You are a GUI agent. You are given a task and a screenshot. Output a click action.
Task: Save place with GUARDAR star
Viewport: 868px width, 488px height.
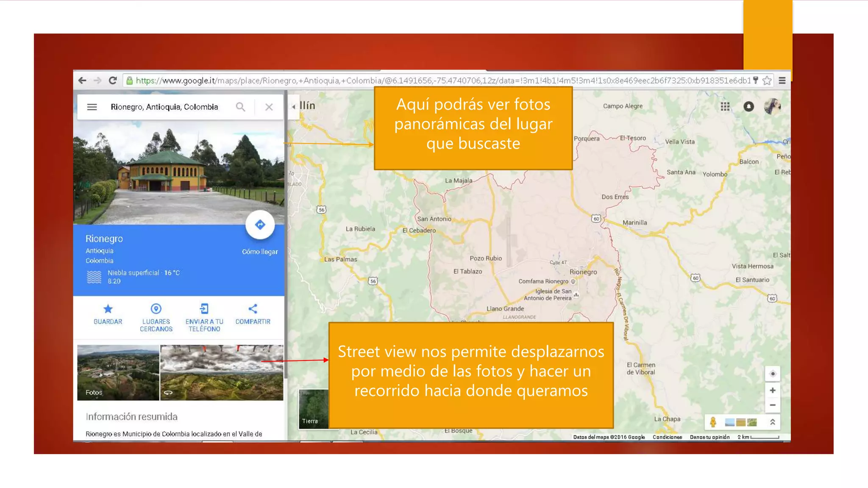tap(108, 314)
